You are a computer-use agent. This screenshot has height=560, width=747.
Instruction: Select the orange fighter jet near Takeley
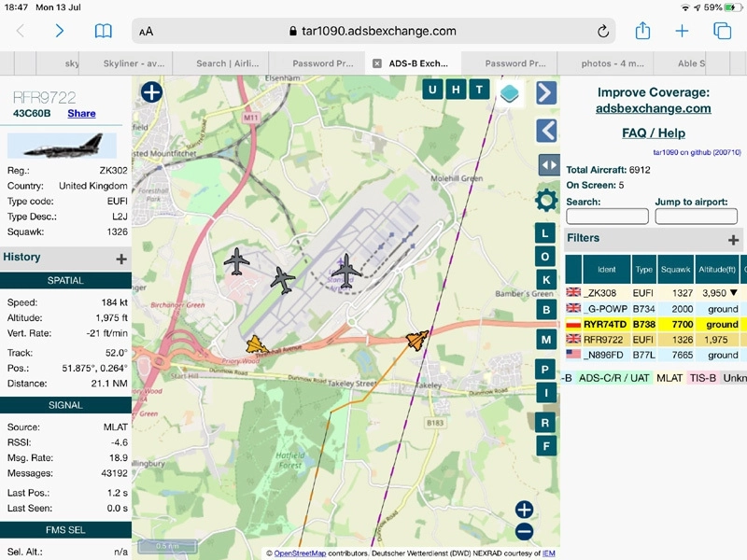click(x=416, y=341)
